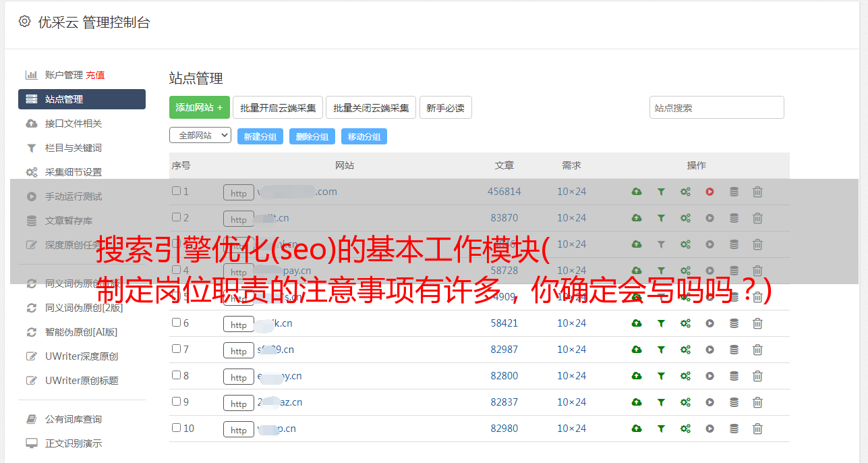The width and height of the screenshot is (868, 463).
Task: Click the cloud upload icon in row 8
Action: [x=637, y=376]
